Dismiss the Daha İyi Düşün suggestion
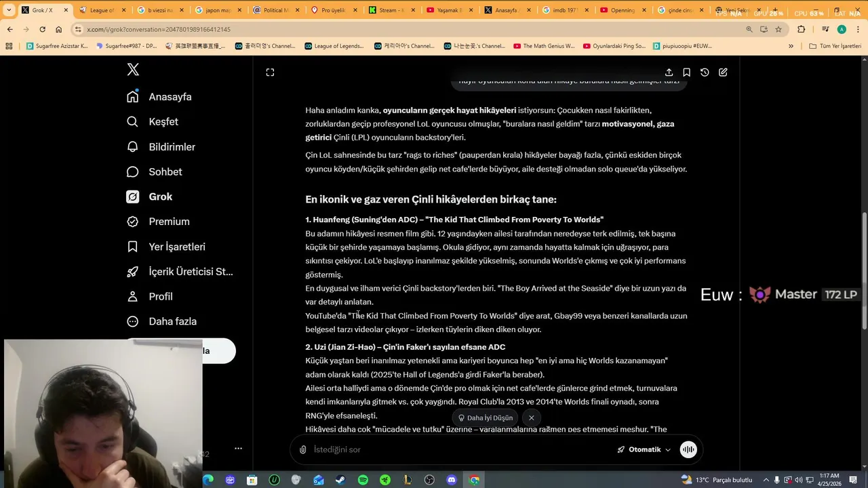This screenshot has height=488, width=868. [532, 418]
